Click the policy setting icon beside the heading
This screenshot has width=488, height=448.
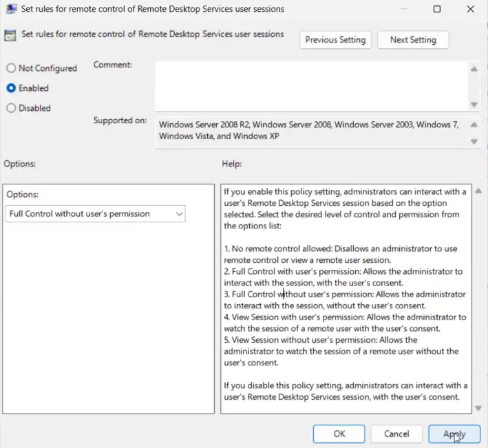pos(11,35)
